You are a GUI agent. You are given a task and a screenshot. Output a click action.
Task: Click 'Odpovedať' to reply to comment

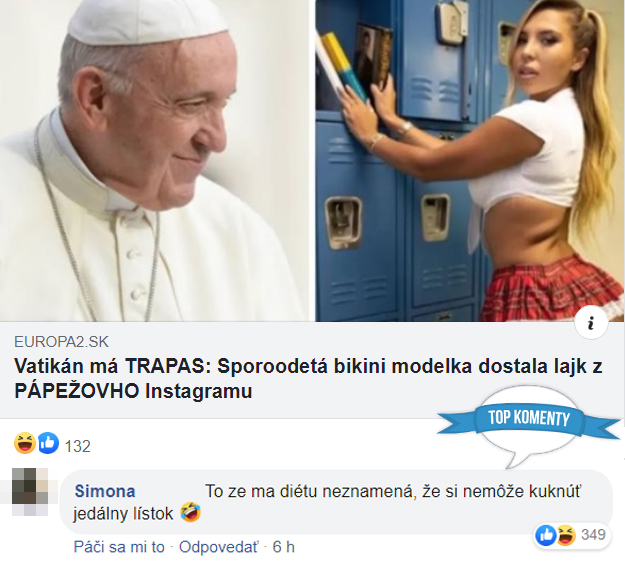click(x=218, y=547)
